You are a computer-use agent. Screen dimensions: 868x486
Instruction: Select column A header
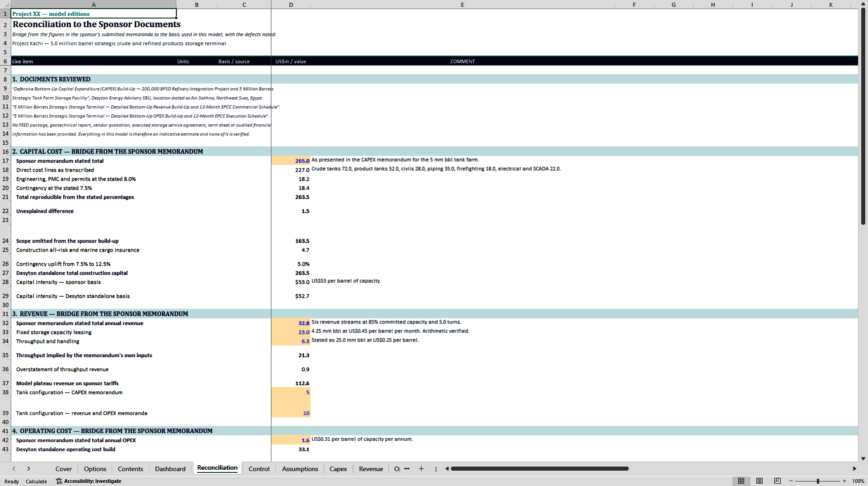click(94, 5)
